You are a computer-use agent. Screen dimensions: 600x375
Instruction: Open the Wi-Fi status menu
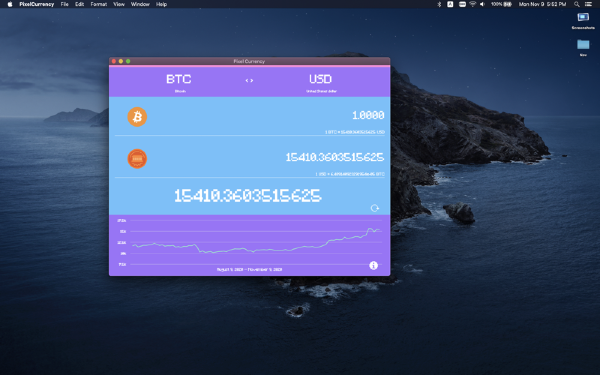[x=473, y=4]
